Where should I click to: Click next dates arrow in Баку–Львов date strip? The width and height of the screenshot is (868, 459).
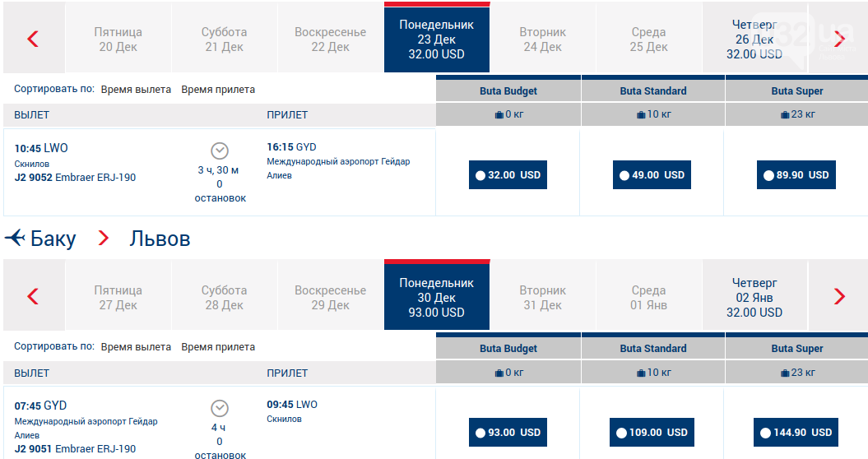(x=839, y=296)
